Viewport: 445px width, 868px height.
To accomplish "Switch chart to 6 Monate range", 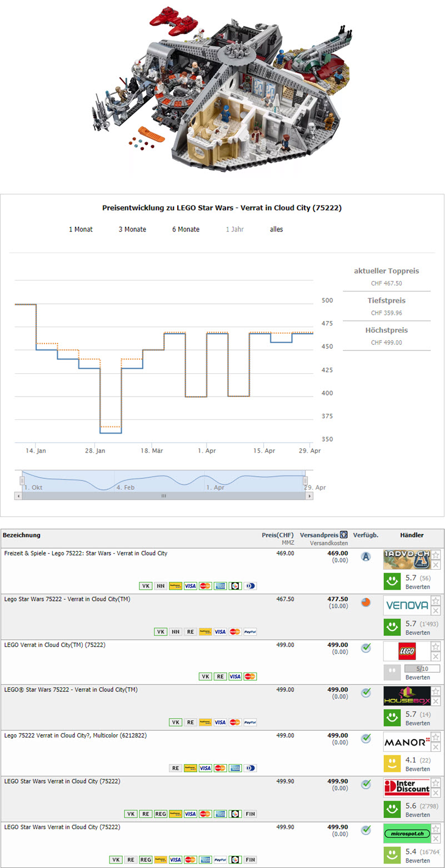I will pyautogui.click(x=186, y=229).
